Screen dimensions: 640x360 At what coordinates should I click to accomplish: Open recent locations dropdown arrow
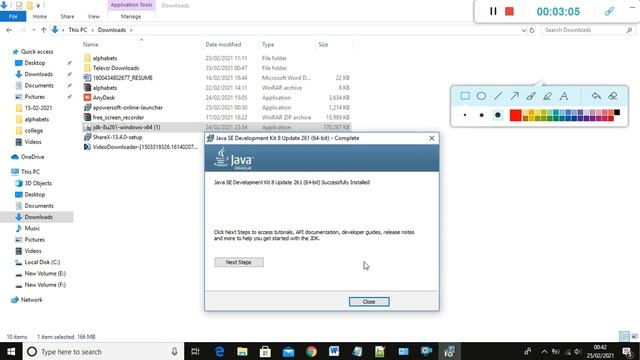point(33,30)
